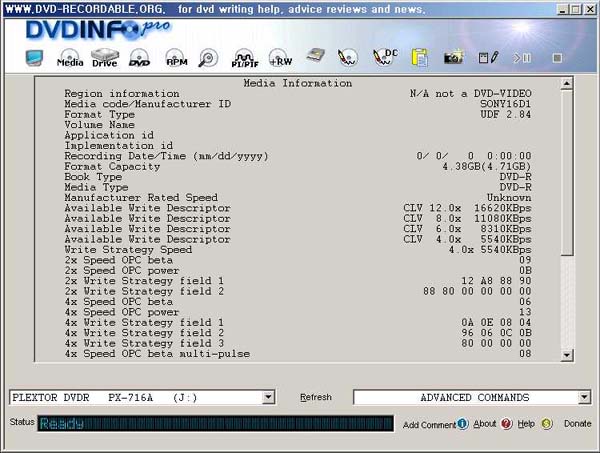600x453 pixels.
Task: Click the DVDINFOpro logo
Action: click(x=98, y=29)
